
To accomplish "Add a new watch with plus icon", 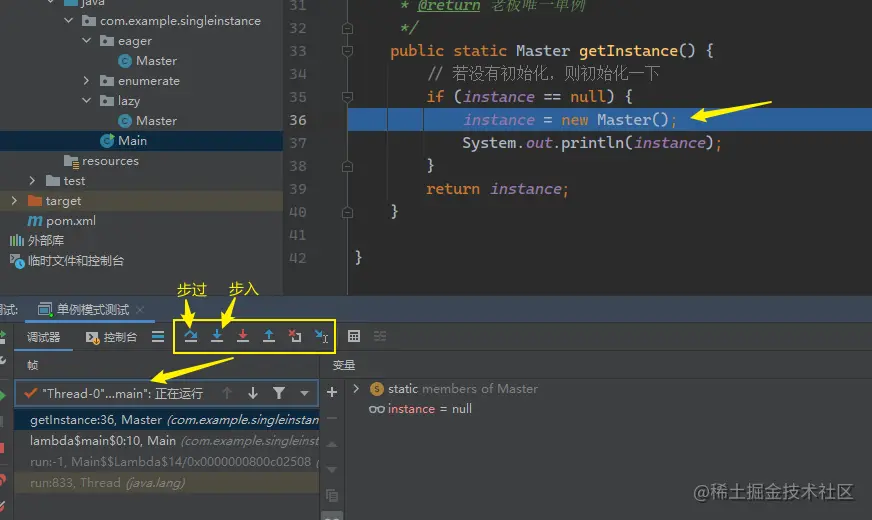I will click(x=332, y=392).
